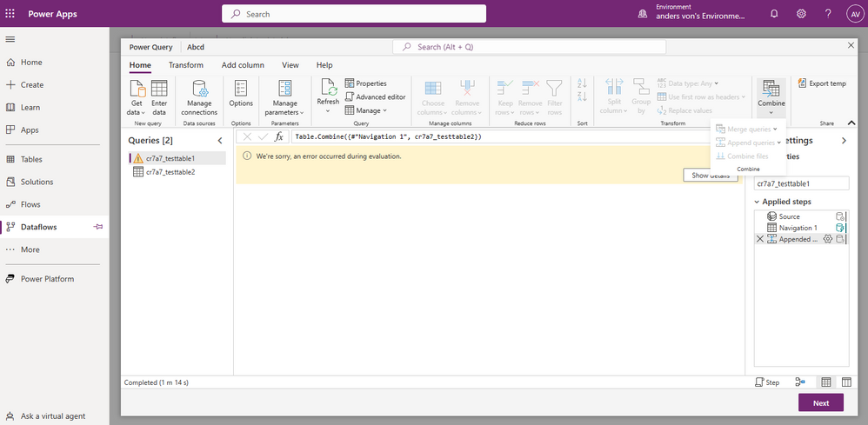Select query cr7a7_testtable1
Image resolution: width=868 pixels, height=425 pixels.
(177, 158)
